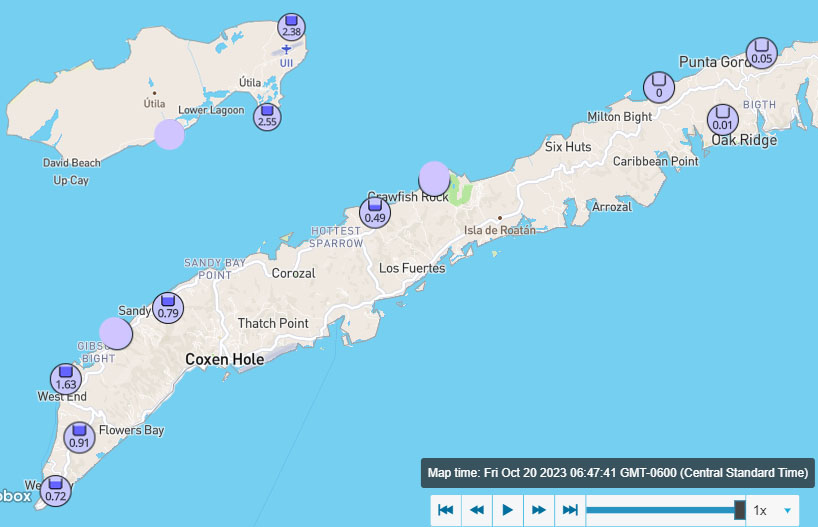Open the 0.79 gauge marker near Sandy Bay
Screen dimensions: 818x527
click(x=168, y=308)
